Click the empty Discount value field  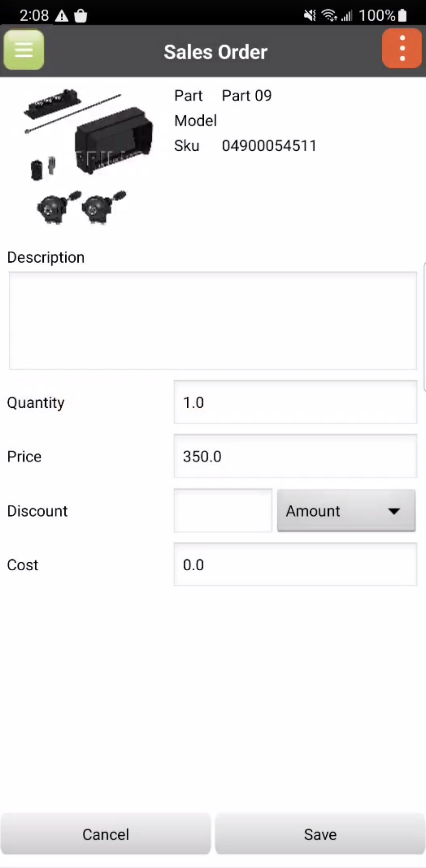point(223,511)
